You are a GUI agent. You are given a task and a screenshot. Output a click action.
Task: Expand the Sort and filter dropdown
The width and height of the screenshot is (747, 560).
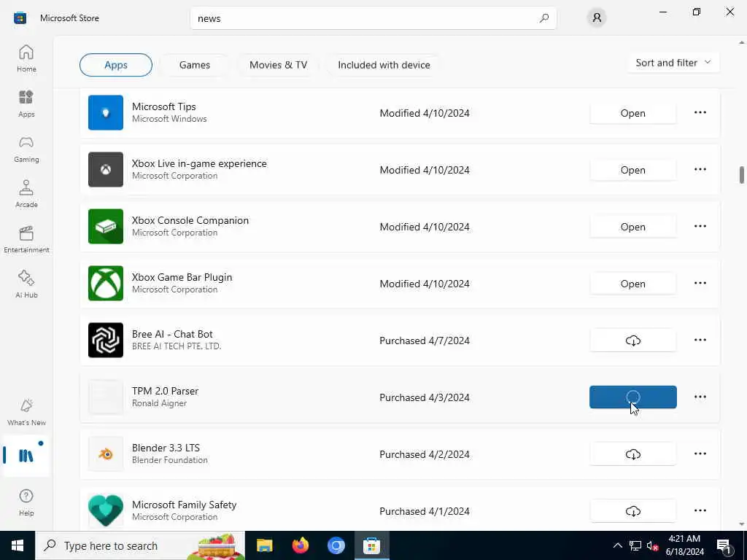(673, 63)
